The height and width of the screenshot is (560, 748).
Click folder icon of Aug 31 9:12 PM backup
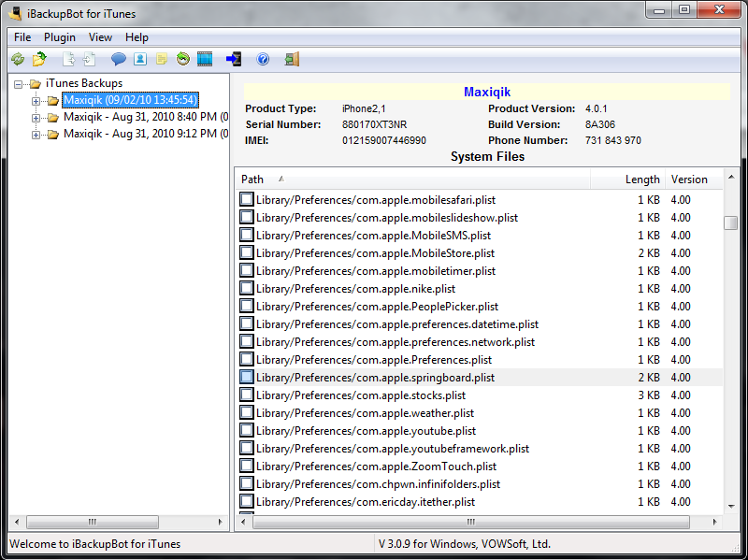[53, 135]
